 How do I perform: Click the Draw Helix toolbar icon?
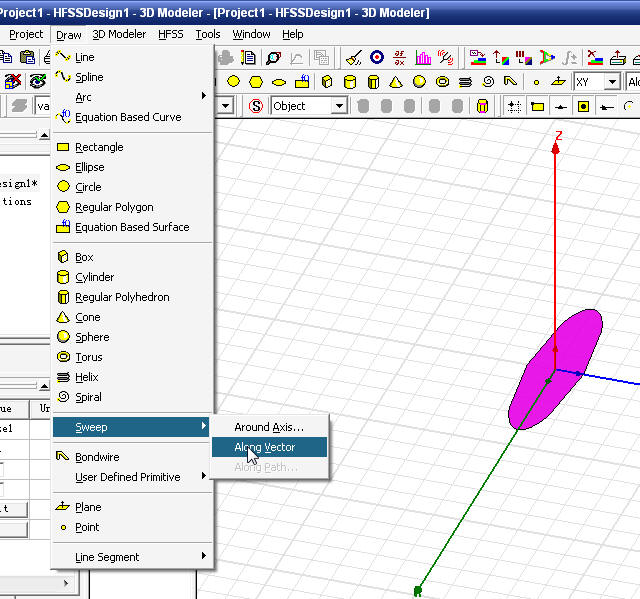pos(465,82)
